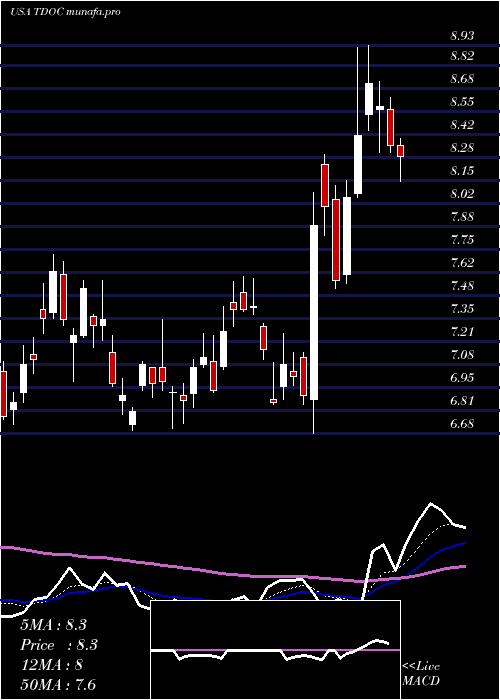
Task: Click the 12MA : 8 legend entry
Action: pyautogui.click(x=51, y=664)
